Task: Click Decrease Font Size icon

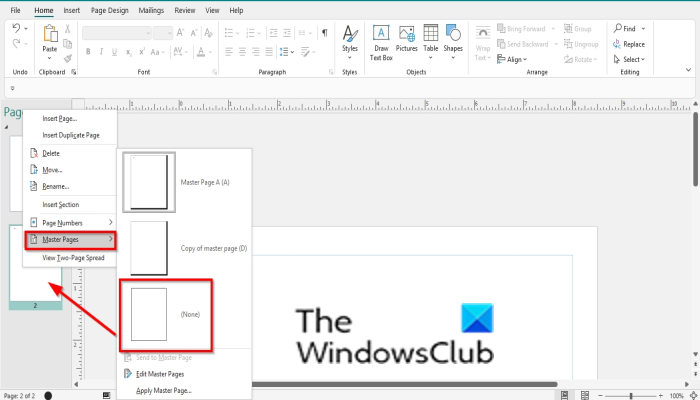Action: coord(194,33)
